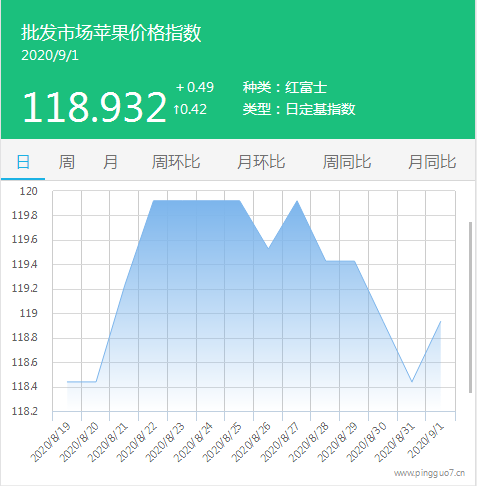Click the 2020/8/19 x-axis date label
Viewport: 477px width, 486px height.
[x=51, y=442]
